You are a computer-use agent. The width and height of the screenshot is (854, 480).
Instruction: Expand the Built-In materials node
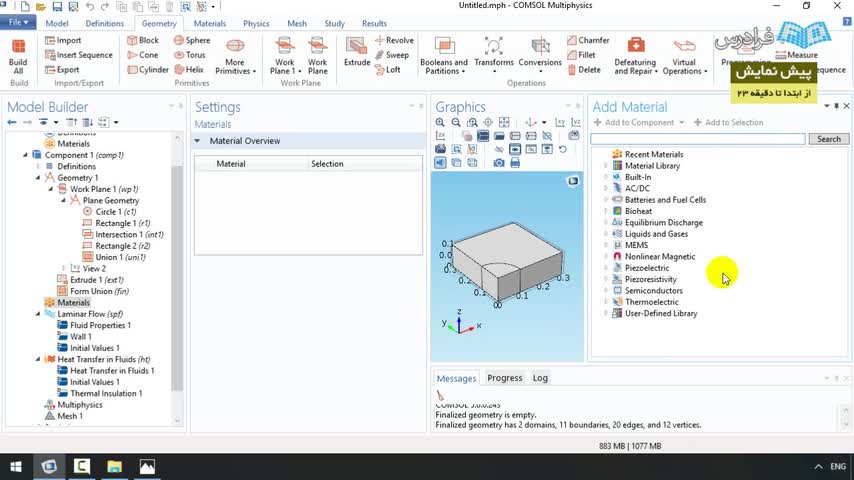[x=606, y=177]
